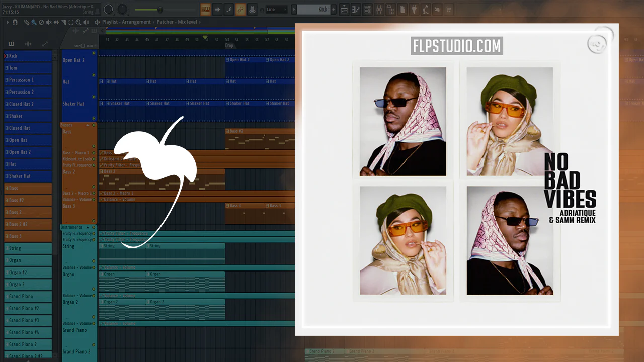Mute the Kickstart automation track
Viewport: 644px width, 362px height.
coord(94,159)
